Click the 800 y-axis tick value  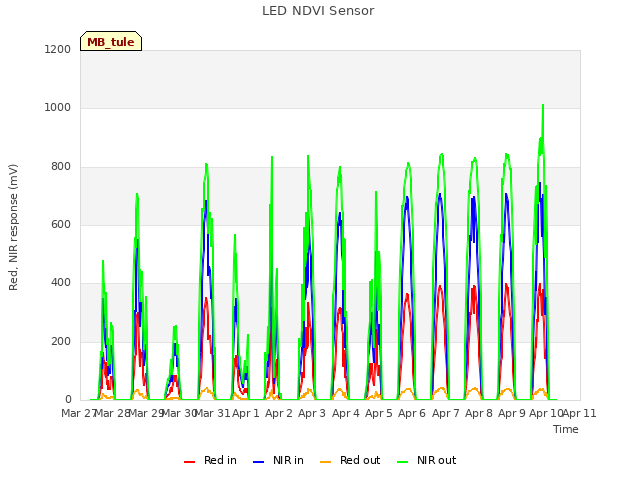click(61, 167)
